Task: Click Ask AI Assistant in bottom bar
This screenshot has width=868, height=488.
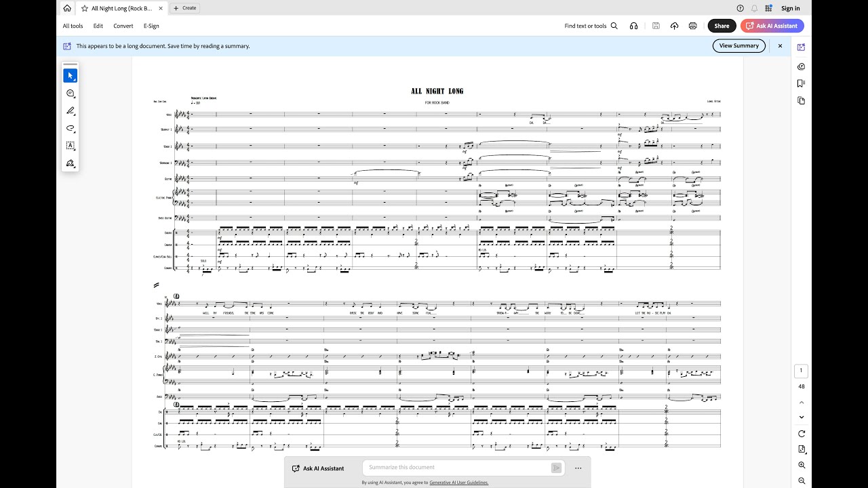Action: [x=317, y=468]
